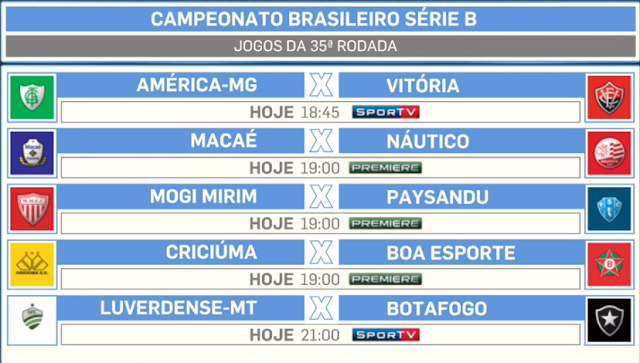Click the Boa Esporte star crest
The image size is (640, 363).
609,265
